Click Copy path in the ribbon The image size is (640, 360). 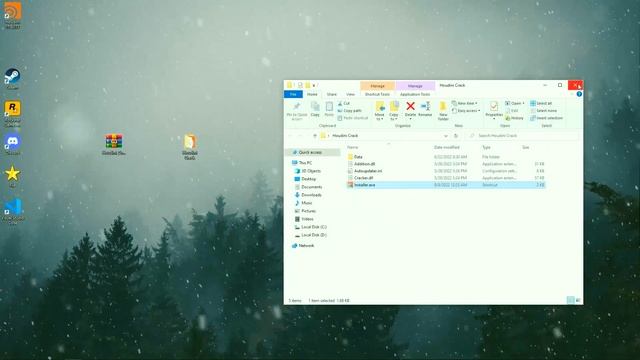point(350,111)
